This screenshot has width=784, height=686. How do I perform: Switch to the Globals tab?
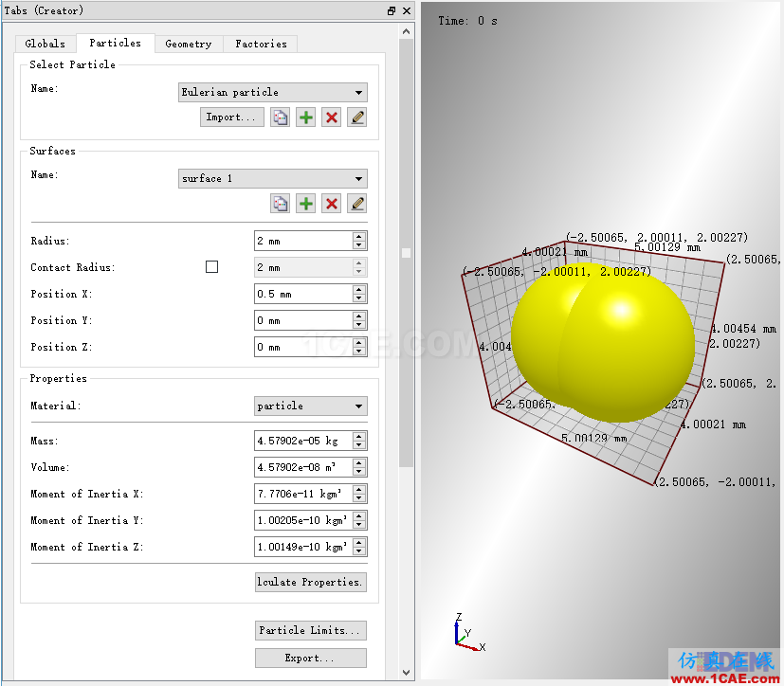click(45, 44)
